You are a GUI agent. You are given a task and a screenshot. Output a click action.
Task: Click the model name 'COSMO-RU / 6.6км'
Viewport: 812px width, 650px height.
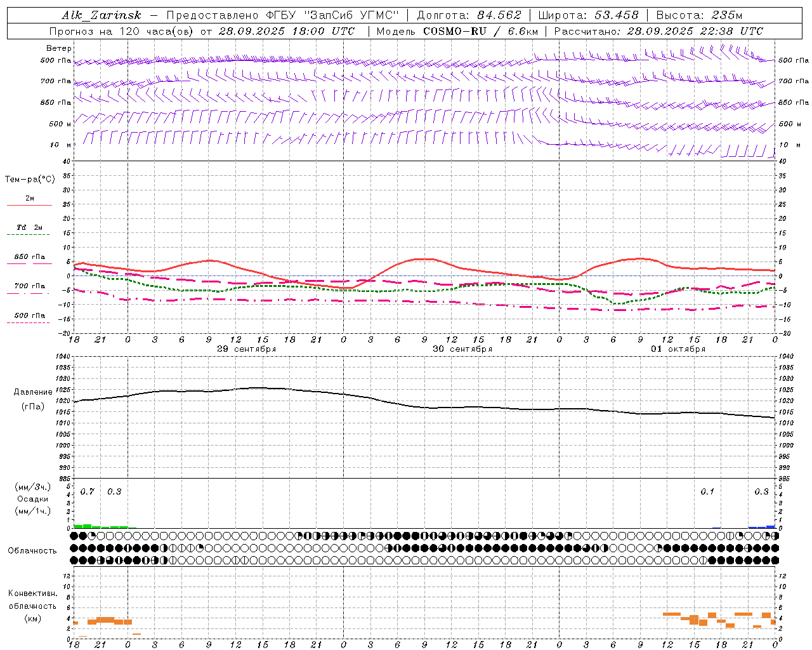[481, 31]
